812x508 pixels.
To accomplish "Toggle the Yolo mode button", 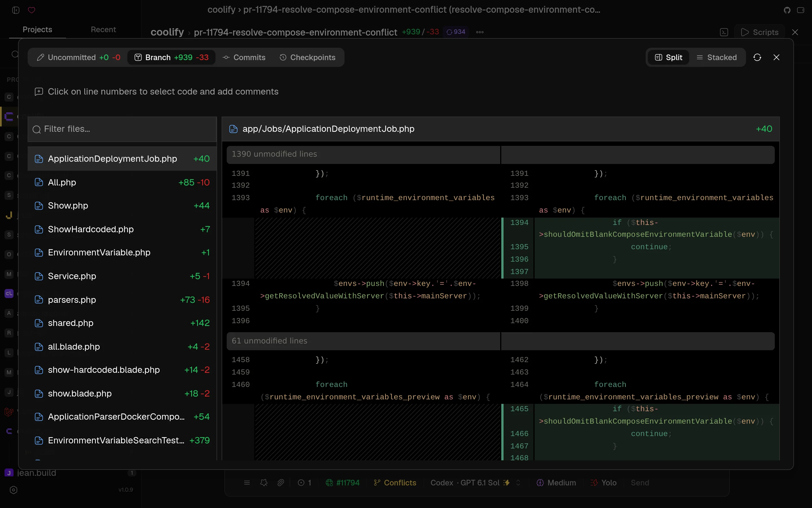I will [x=603, y=483].
